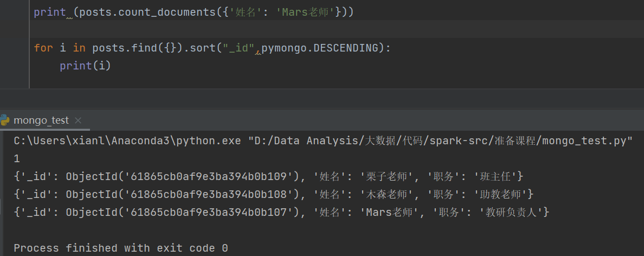Click pymongo.DESCENDING in the sort call

coord(319,48)
